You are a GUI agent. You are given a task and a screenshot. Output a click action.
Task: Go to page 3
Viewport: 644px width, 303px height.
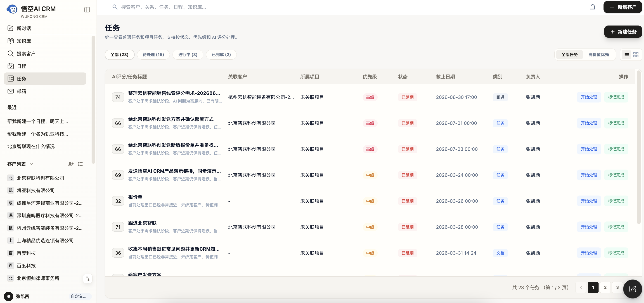point(617,287)
